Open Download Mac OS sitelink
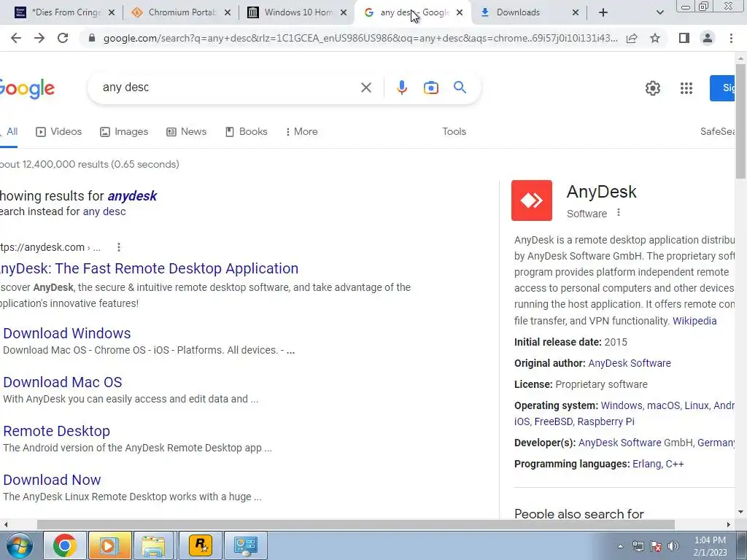Viewport: 747px width, 560px height. 63,382
